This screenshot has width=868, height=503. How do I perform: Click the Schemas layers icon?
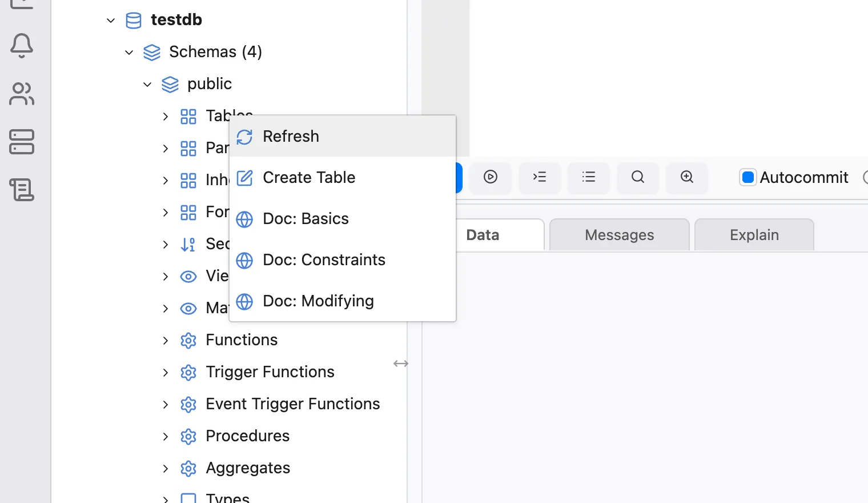click(152, 53)
